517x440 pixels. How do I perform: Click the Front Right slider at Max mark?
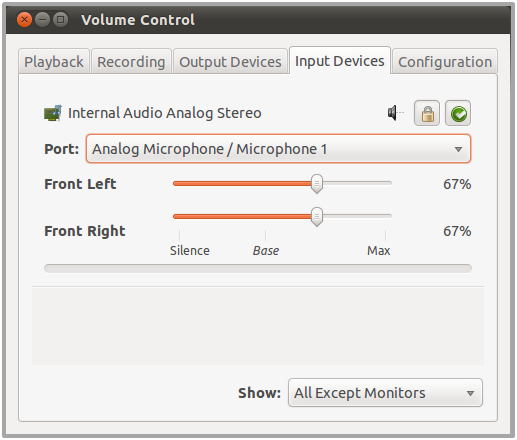385,216
